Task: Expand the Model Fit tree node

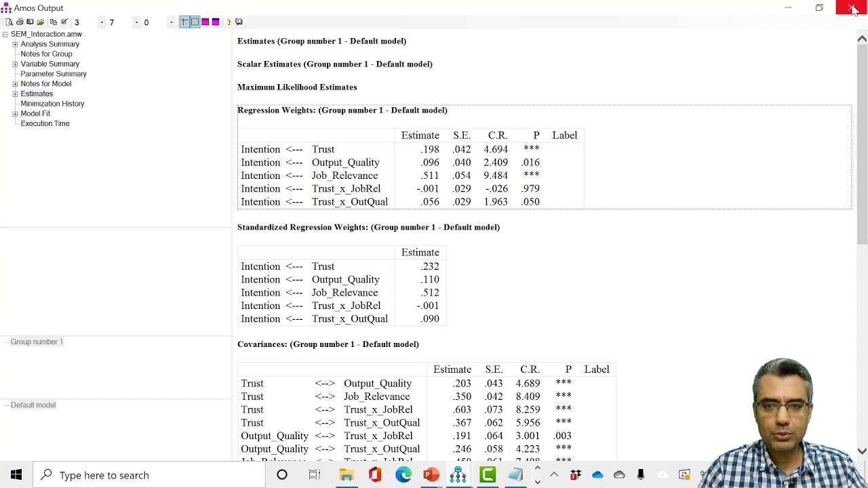Action: (x=15, y=114)
